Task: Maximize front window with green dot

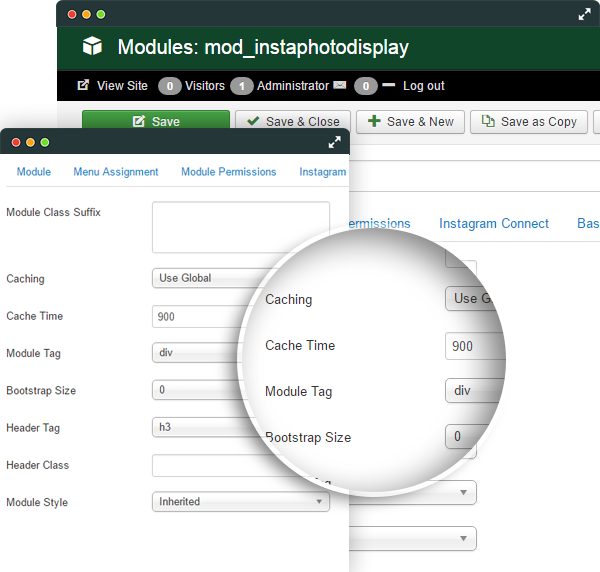Action: (45, 142)
